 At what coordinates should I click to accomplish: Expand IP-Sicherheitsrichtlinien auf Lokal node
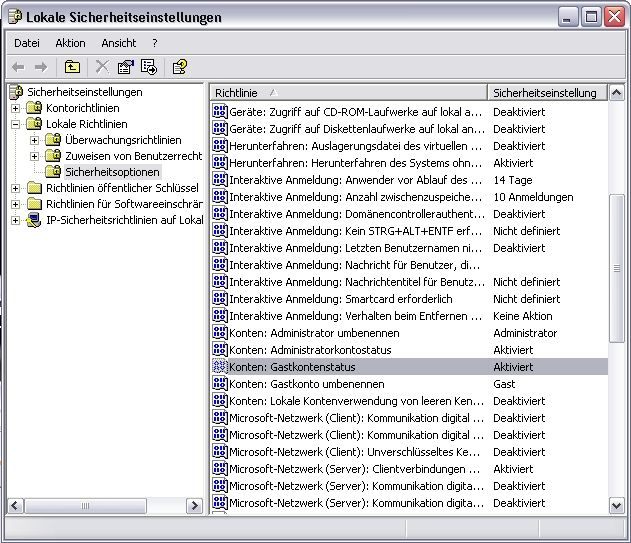15,221
